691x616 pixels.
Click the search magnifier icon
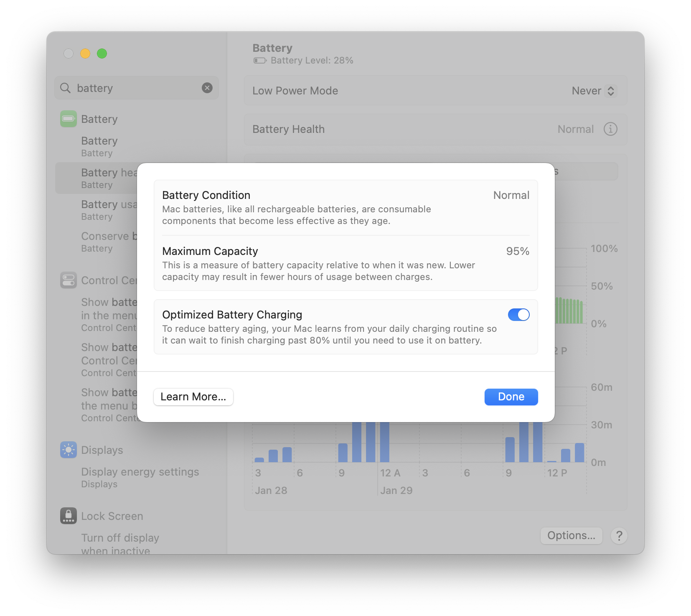coord(65,88)
